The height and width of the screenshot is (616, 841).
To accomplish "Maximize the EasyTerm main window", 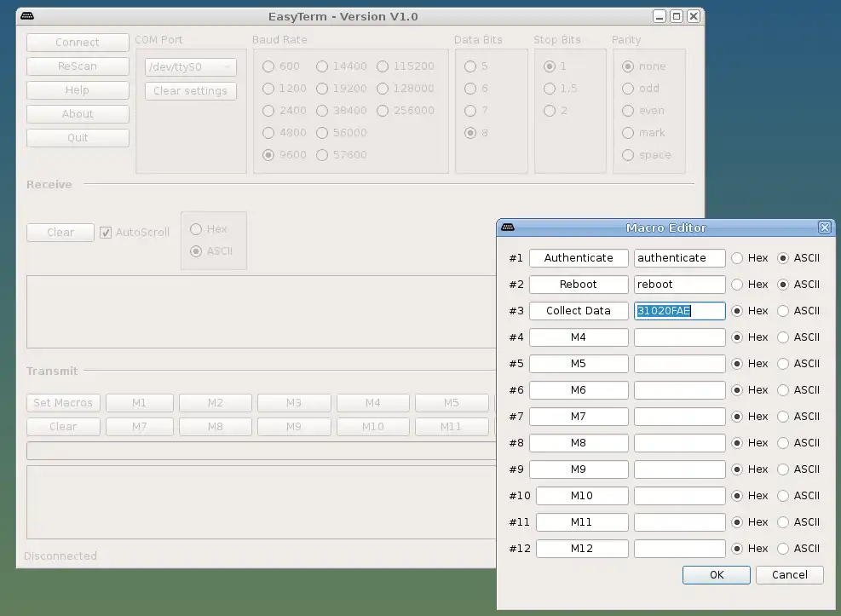I will click(677, 16).
